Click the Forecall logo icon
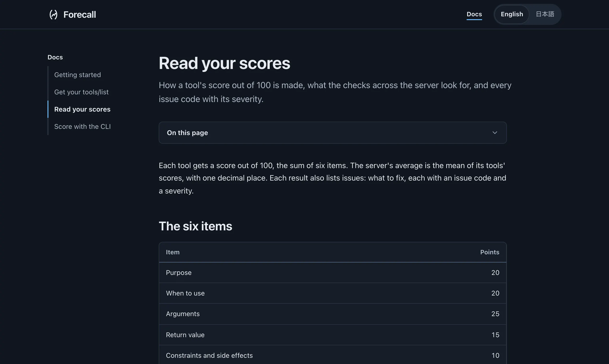 click(x=53, y=14)
